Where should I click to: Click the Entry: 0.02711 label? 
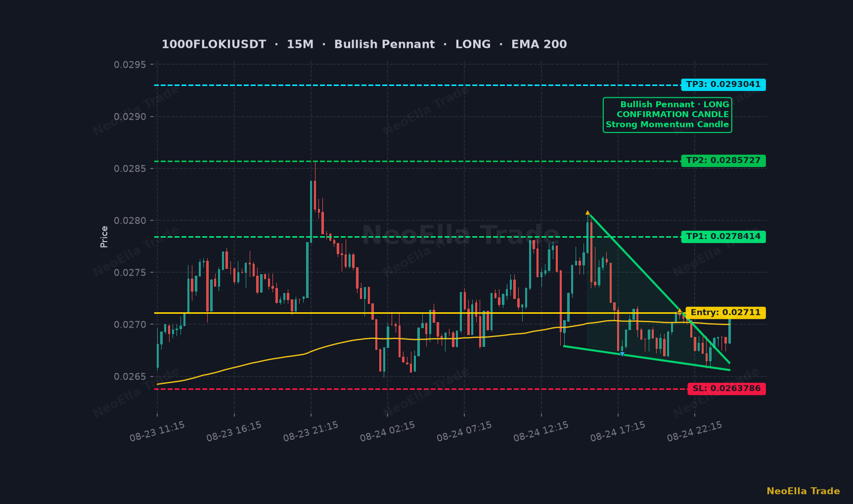point(725,313)
